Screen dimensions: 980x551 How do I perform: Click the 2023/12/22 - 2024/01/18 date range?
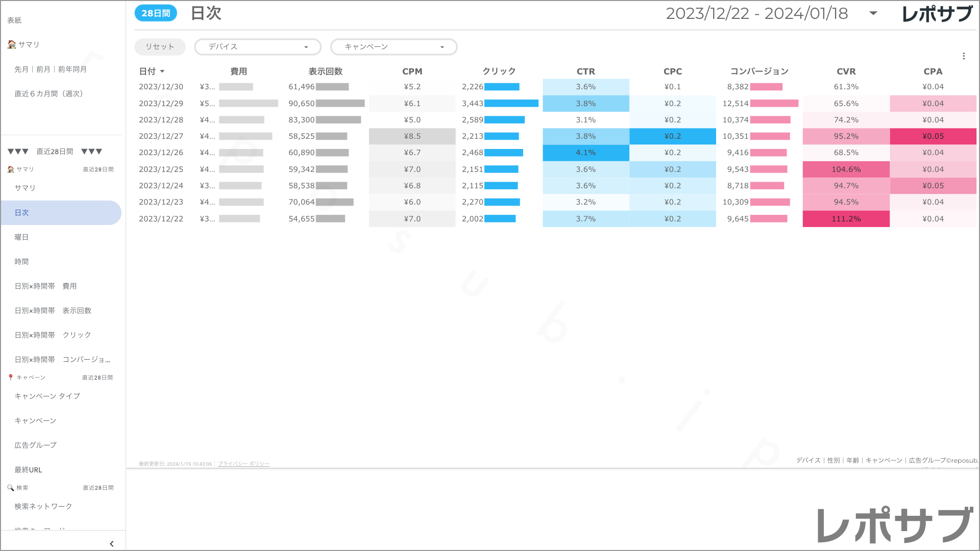756,13
